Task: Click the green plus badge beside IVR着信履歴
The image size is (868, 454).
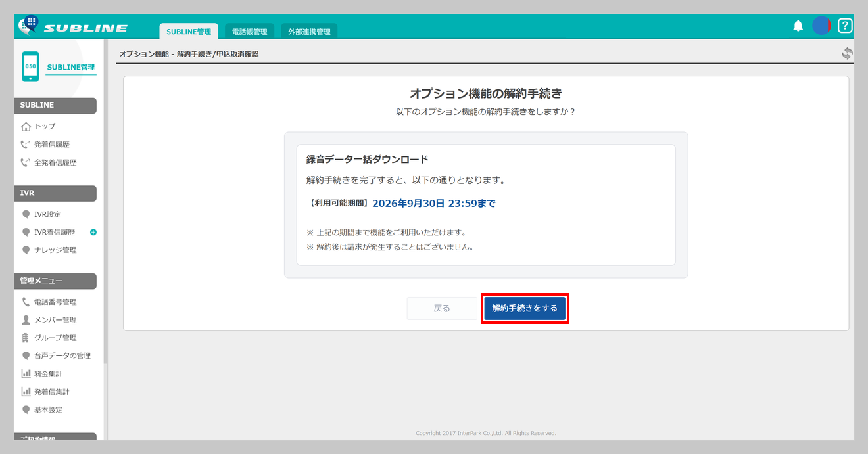Action: (x=93, y=232)
